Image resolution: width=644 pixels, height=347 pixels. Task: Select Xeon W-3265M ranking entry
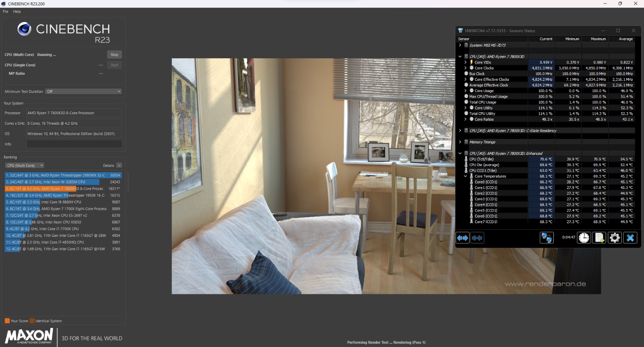click(x=63, y=182)
